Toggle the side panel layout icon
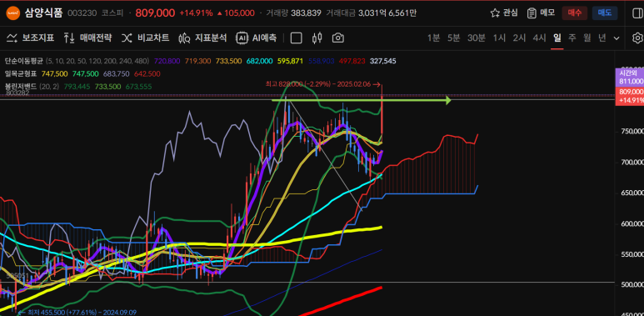This screenshot has height=316, width=644. point(637,13)
